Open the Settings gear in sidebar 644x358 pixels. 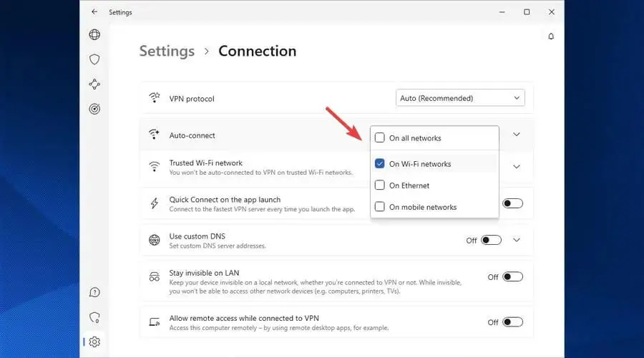[94, 342]
